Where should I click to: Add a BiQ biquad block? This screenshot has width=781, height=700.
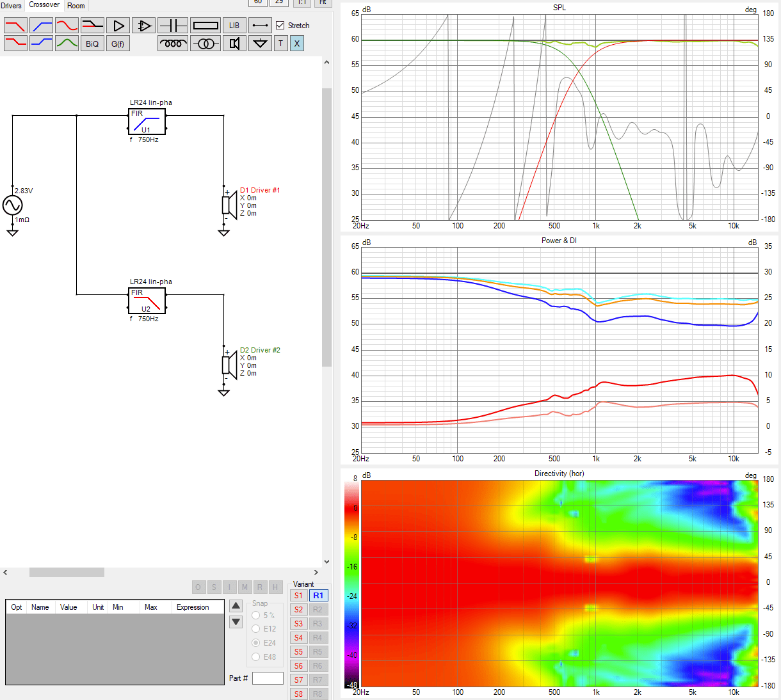point(92,44)
